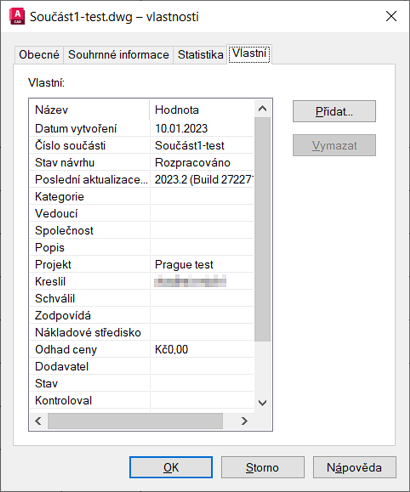Click the scroll left arrow under the list
The image size is (410, 492).
[38, 421]
